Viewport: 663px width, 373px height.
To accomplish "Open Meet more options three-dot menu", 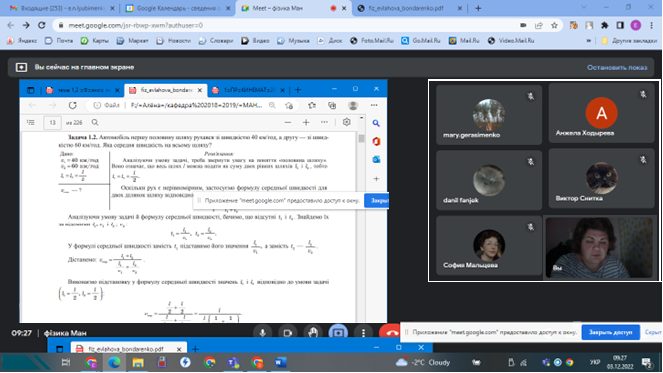I will [x=363, y=333].
